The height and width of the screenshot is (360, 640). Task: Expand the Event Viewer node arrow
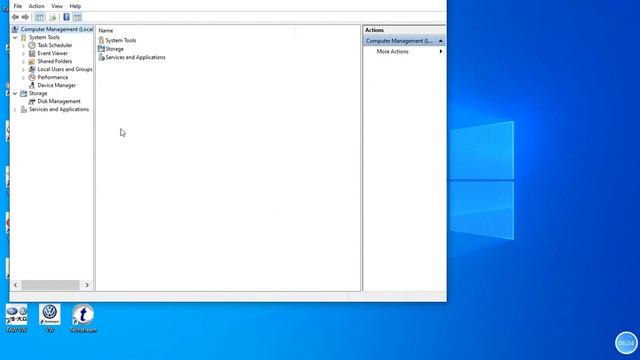coord(23,53)
